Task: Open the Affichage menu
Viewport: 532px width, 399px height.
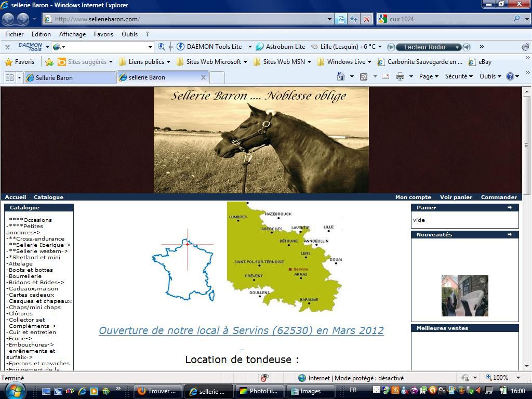Action: pos(72,34)
